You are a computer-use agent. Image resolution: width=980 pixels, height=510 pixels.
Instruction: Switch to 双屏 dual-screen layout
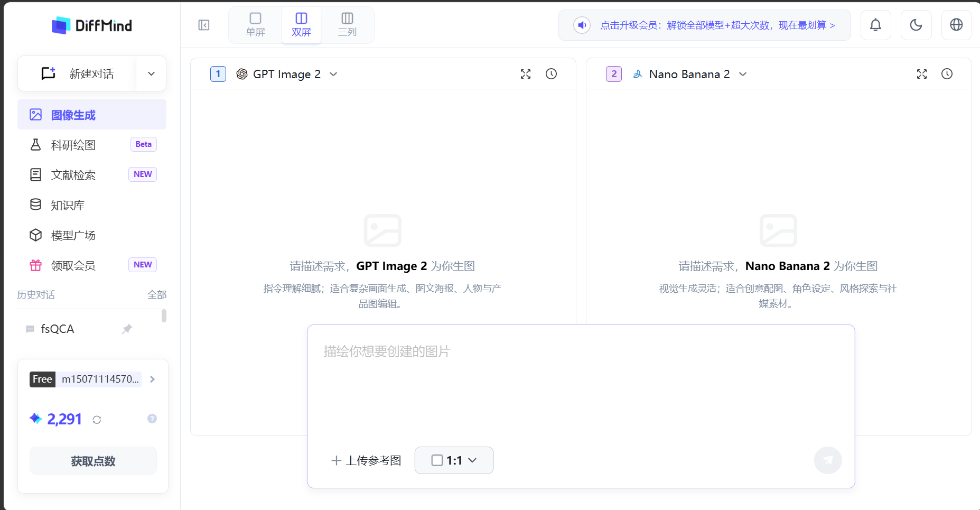pos(301,25)
